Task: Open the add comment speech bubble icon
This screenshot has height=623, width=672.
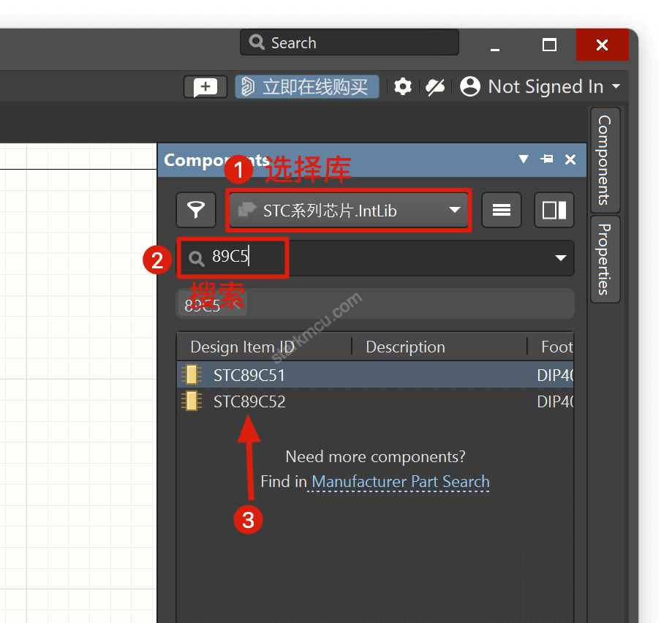Action: (x=205, y=87)
